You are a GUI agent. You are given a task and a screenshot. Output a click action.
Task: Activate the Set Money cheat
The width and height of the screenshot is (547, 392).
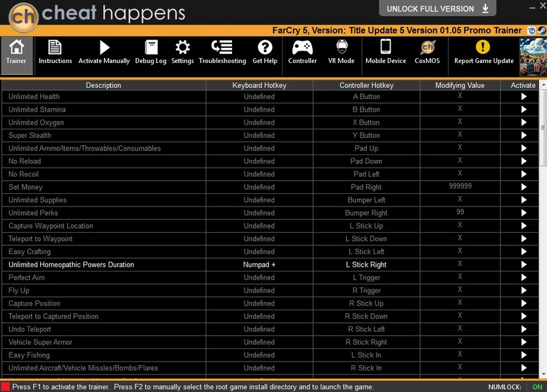coord(523,187)
